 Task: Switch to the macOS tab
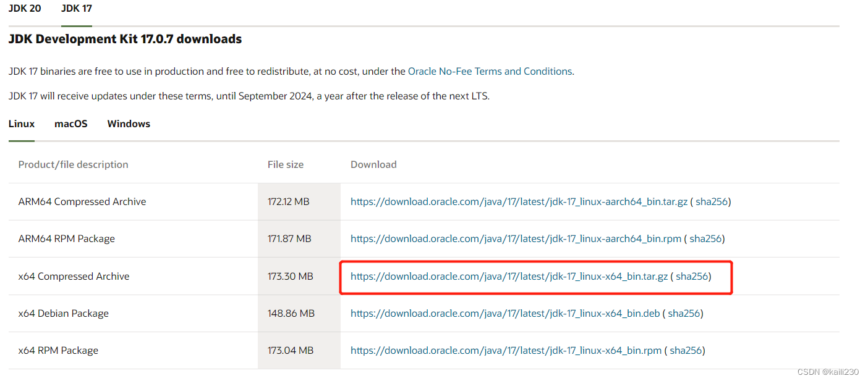click(x=71, y=124)
